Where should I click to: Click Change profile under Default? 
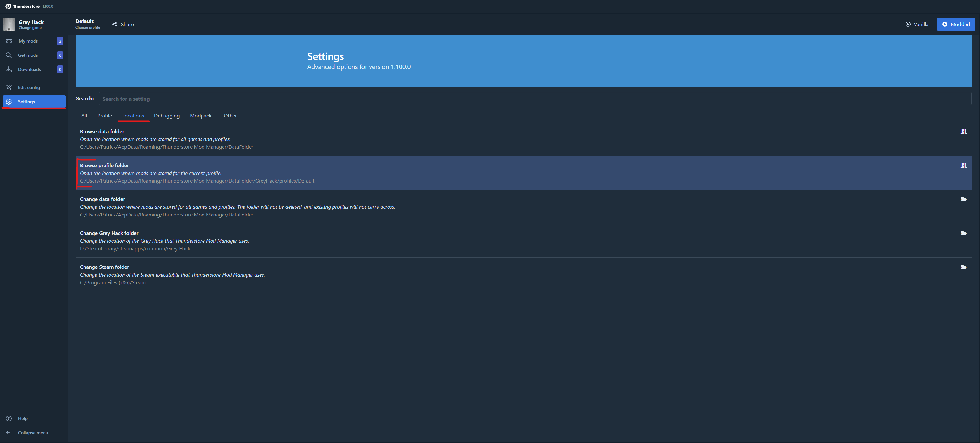pos(87,27)
